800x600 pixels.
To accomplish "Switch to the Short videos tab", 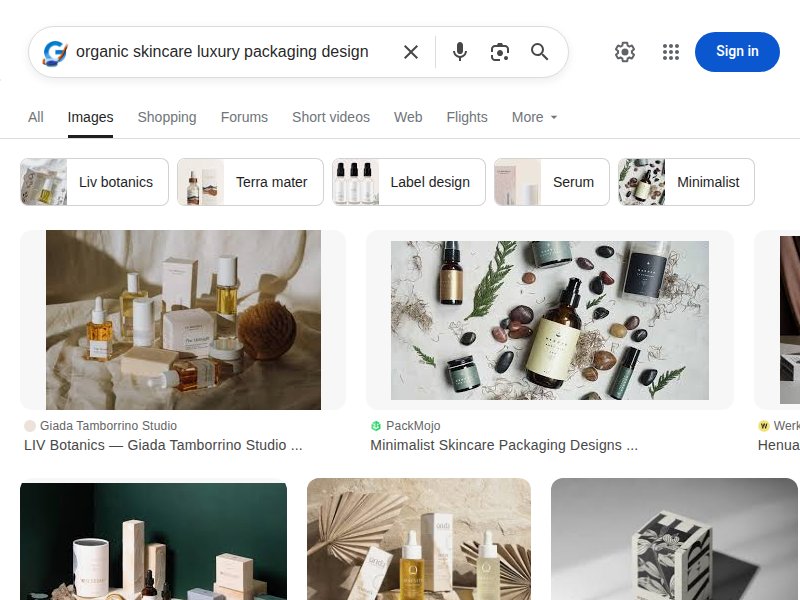I will (x=330, y=117).
